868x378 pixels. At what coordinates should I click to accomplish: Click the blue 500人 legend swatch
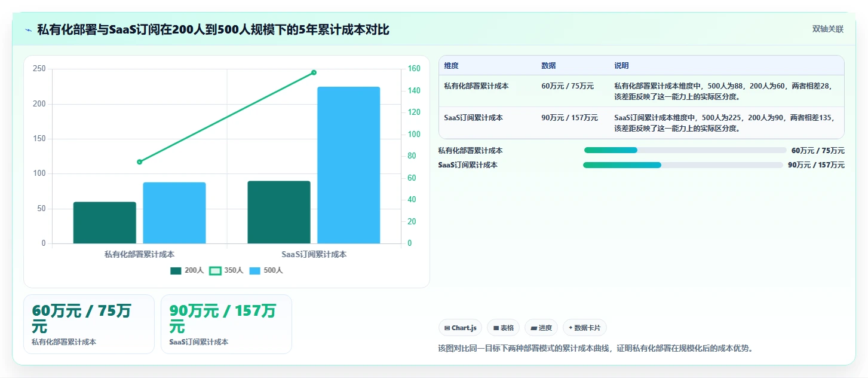pos(254,271)
